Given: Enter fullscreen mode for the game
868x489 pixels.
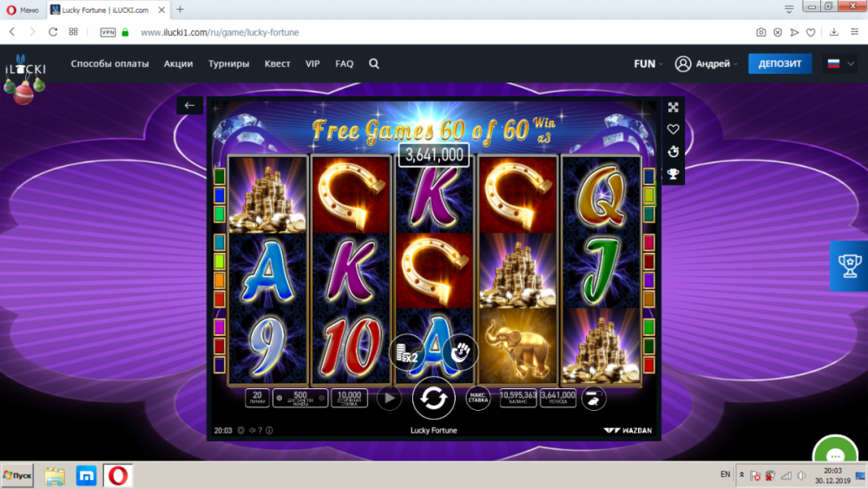Looking at the screenshot, I should tap(674, 108).
